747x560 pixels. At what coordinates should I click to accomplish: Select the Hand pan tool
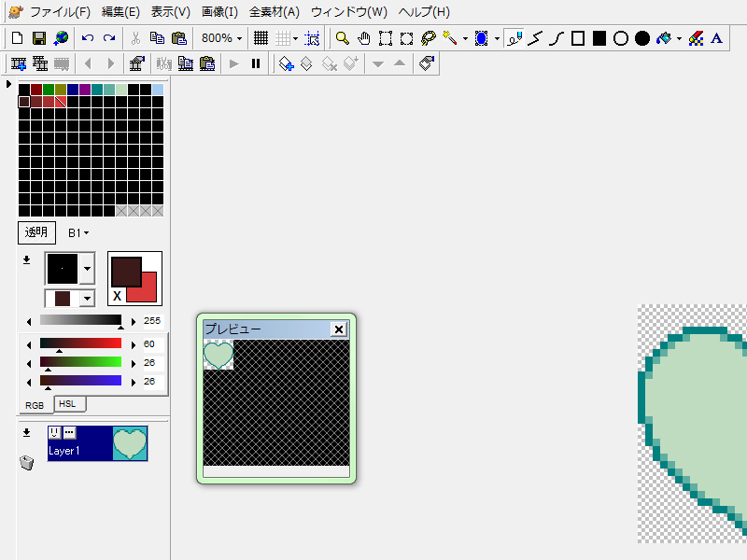click(364, 38)
